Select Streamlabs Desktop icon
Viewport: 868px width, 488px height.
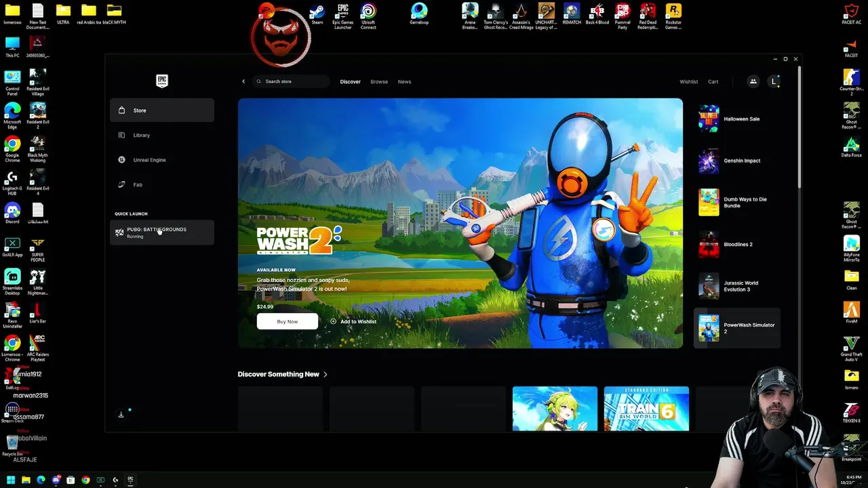coord(12,281)
